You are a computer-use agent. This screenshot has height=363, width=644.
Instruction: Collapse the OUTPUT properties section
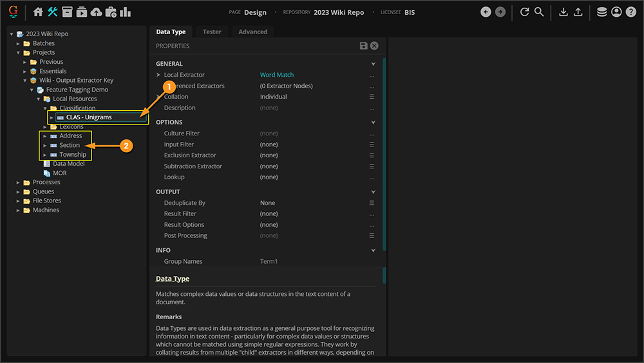(x=373, y=191)
